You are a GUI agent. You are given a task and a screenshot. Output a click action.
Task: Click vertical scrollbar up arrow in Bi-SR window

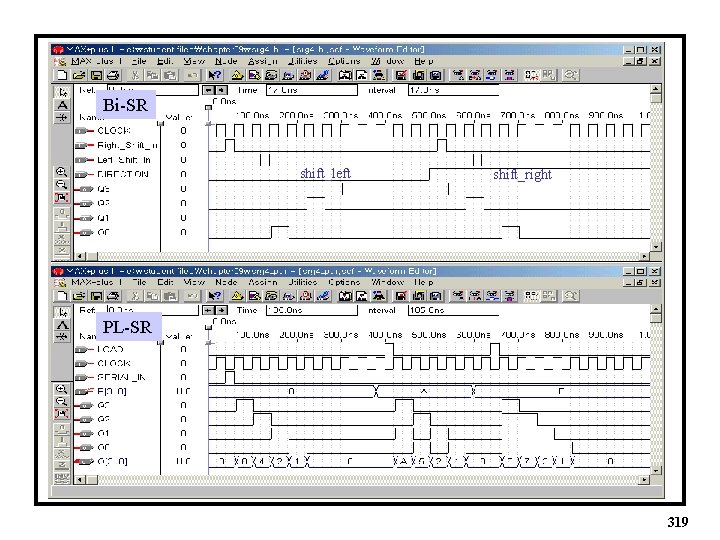click(656, 89)
